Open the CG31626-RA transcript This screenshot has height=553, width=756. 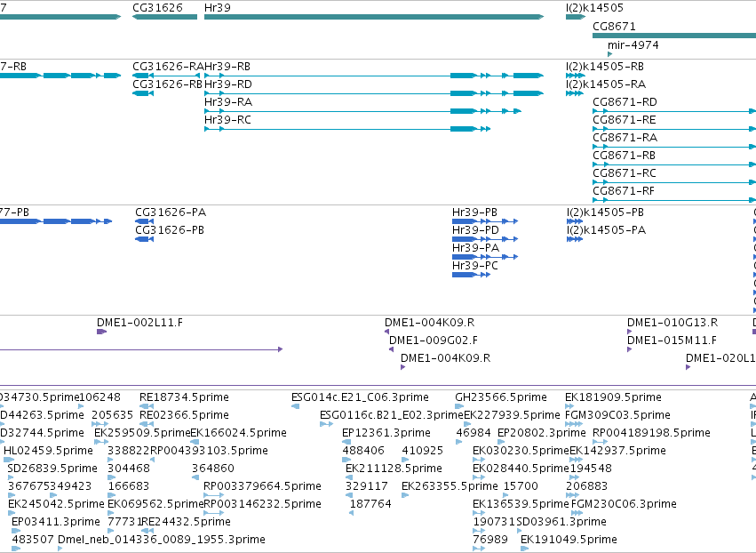tap(167, 67)
